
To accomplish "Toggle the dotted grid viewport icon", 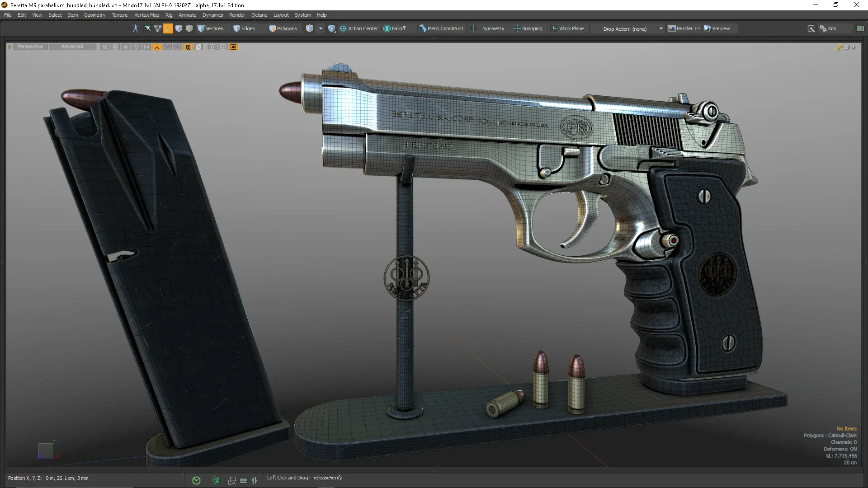I will point(104,47).
